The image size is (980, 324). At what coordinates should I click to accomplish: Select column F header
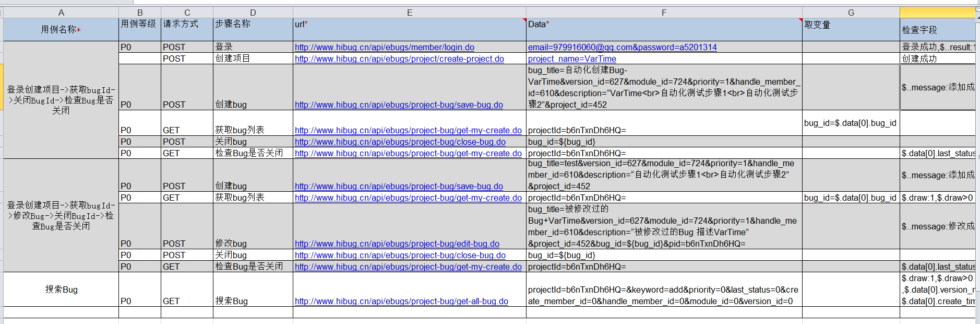[664, 13]
